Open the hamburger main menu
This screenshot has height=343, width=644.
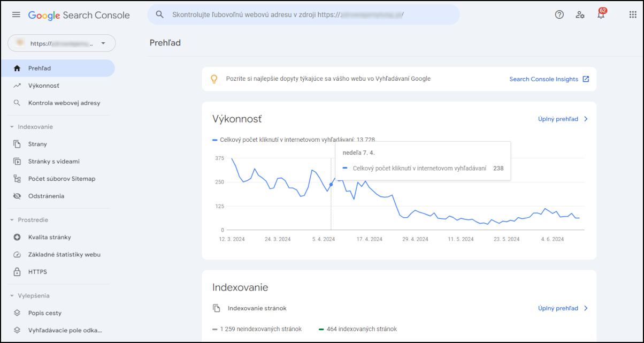point(16,15)
